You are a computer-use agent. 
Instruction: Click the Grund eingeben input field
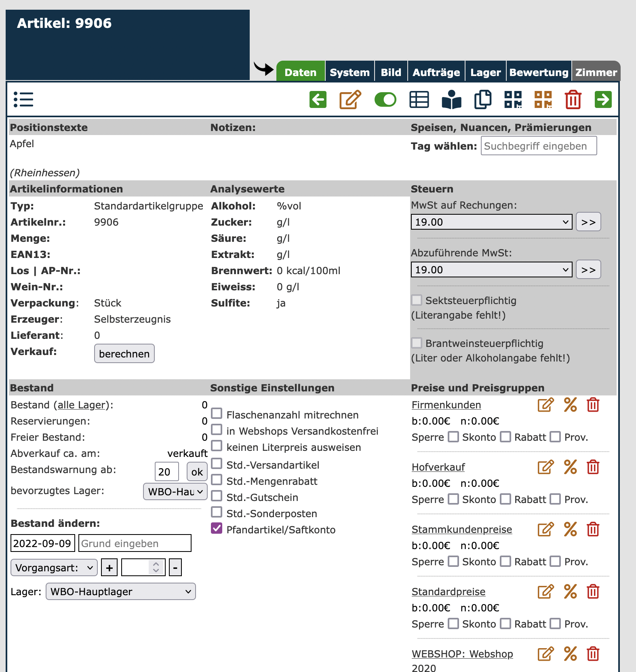[x=135, y=543]
